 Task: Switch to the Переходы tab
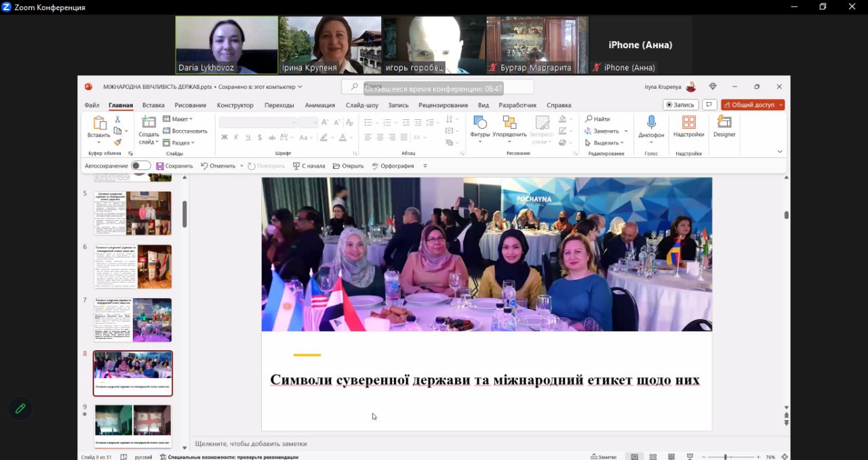pyautogui.click(x=279, y=105)
